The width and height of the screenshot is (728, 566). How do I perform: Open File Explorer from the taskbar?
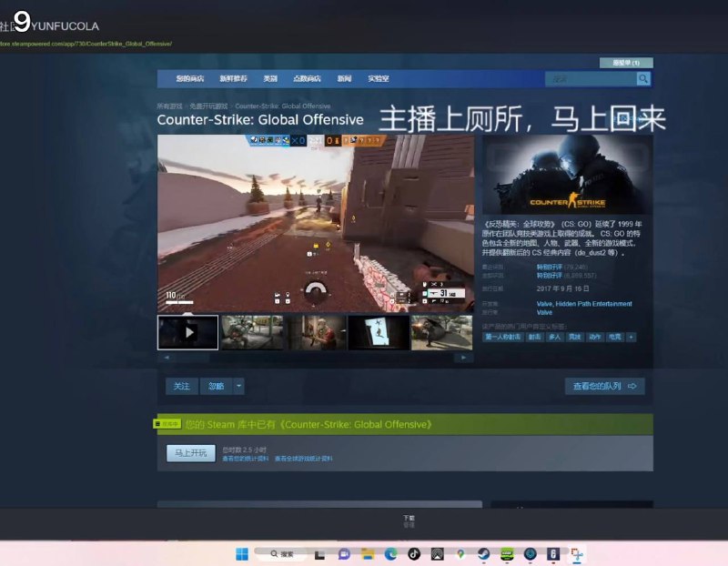click(368, 554)
